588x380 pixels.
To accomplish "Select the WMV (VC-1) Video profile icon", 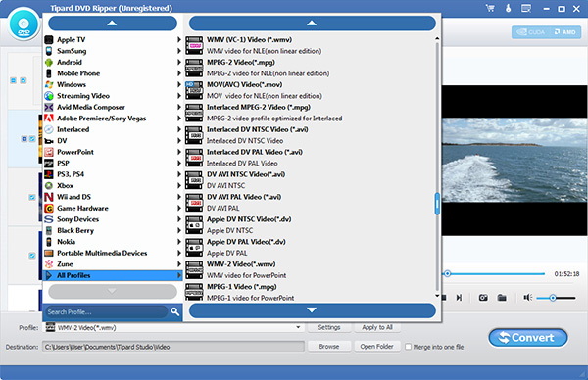I will coord(194,45).
